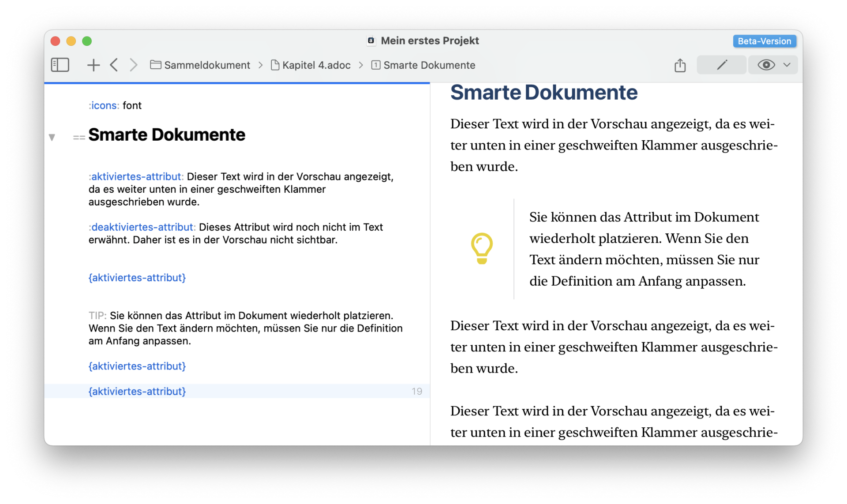Close the window with red button

[x=55, y=41]
